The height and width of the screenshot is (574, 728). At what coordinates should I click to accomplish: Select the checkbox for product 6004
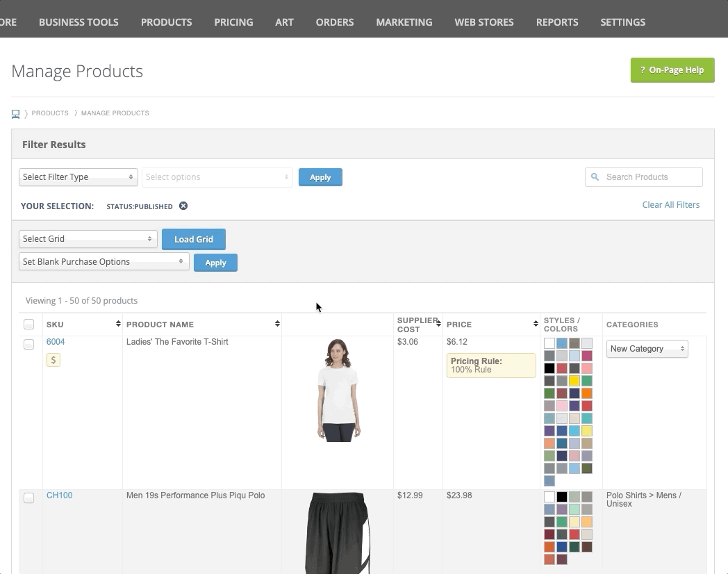pos(29,344)
